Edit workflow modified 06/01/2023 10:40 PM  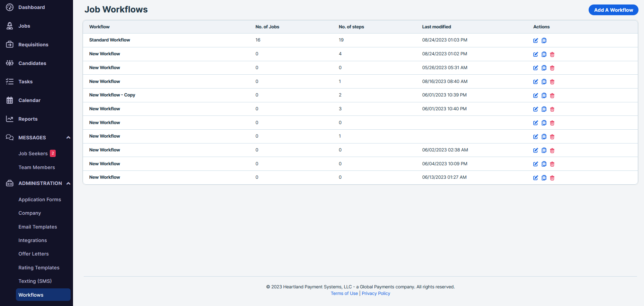[535, 109]
